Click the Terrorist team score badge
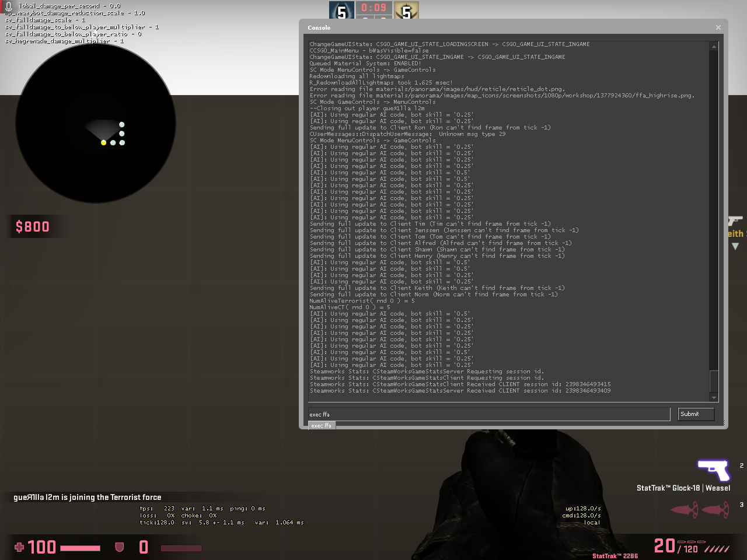 [407, 10]
